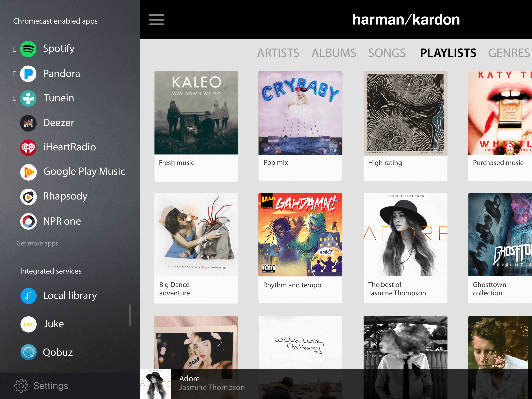Launch the Spotify app icon
This screenshot has height=399, width=532.
28,49
